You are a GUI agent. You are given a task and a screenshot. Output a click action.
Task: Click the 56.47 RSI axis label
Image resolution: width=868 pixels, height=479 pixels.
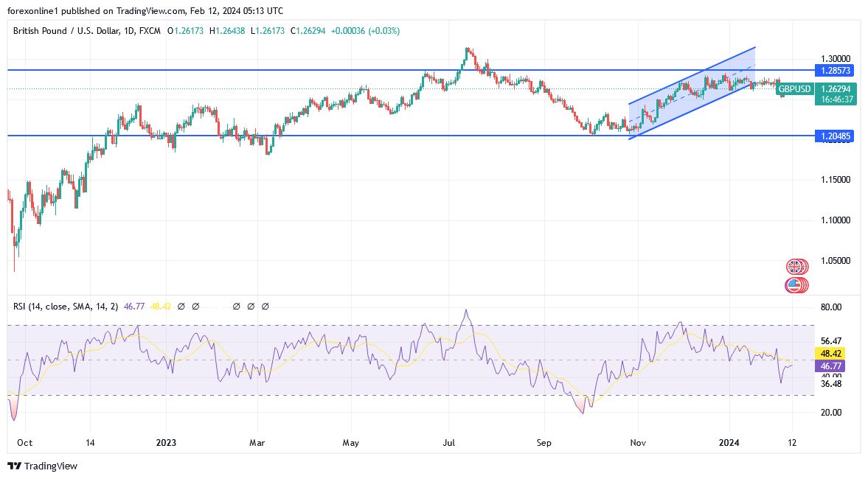coord(831,341)
